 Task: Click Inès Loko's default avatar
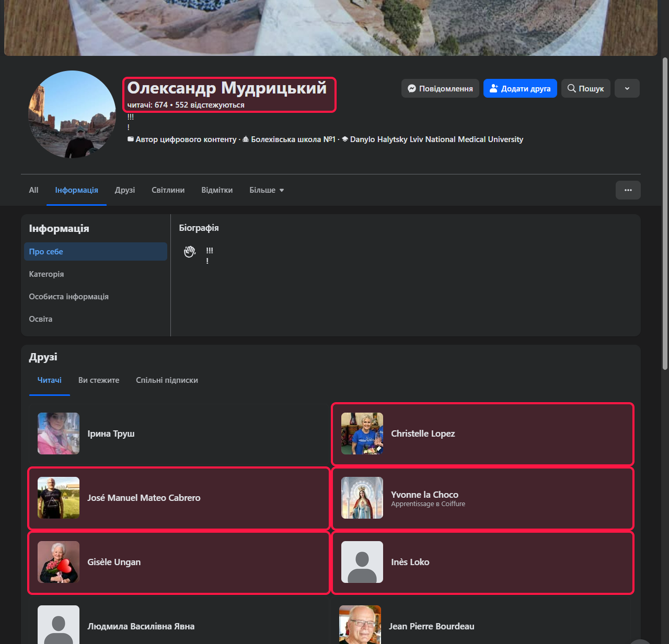pos(362,562)
